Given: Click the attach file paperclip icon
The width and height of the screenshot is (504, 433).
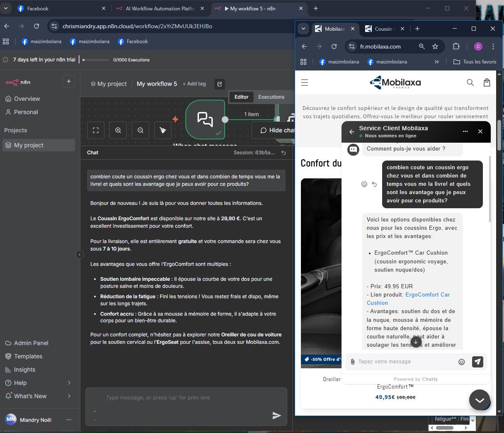Looking at the screenshot, I should click(352, 362).
